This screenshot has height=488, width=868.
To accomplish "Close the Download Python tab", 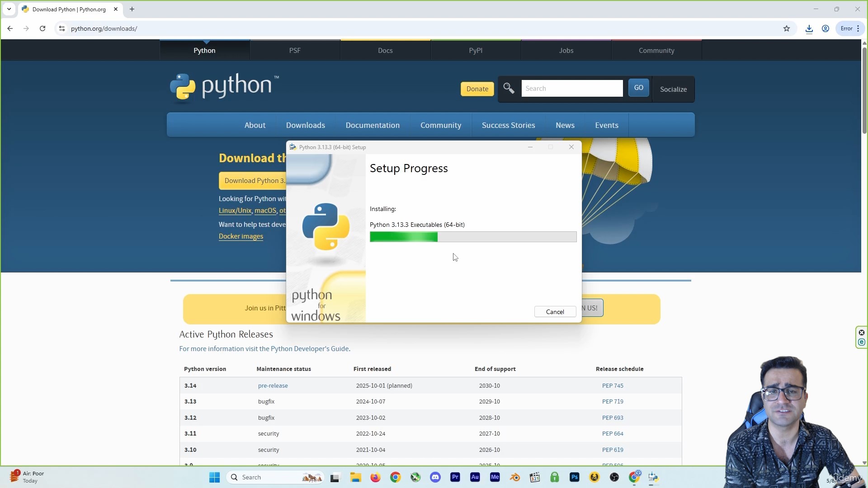I will [x=116, y=9].
